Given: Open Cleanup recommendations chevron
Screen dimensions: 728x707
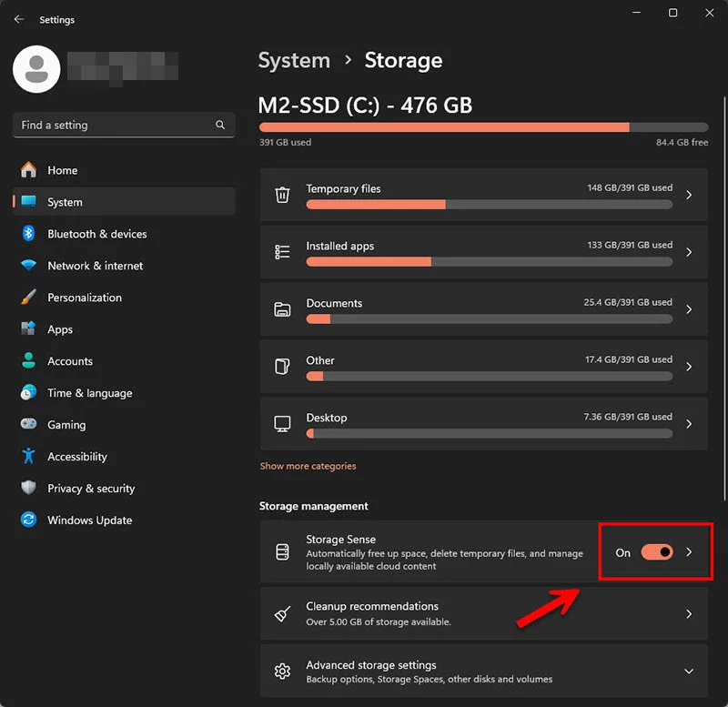Looking at the screenshot, I should tap(689, 613).
